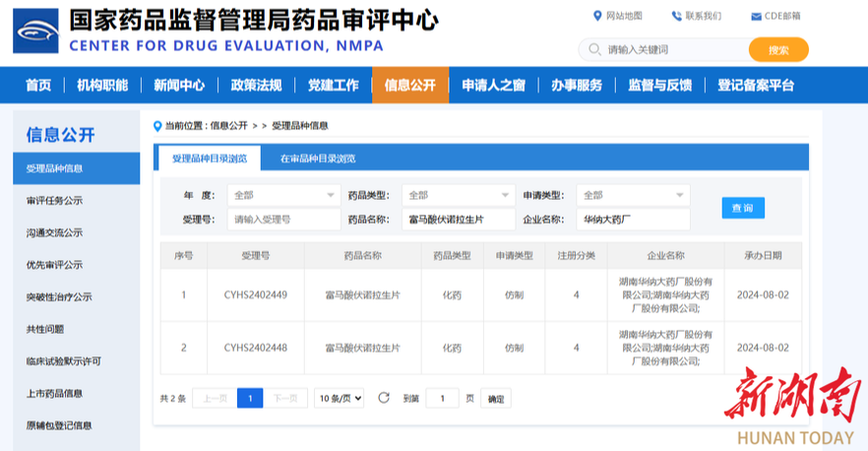
Task: Click the 受理号 input field
Action: point(283,220)
